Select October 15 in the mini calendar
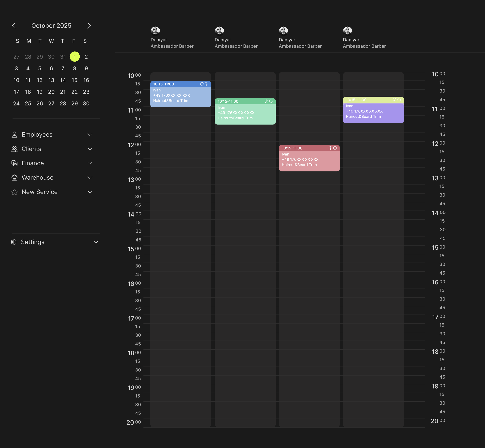Screen dimensions: 485x448 74,80
